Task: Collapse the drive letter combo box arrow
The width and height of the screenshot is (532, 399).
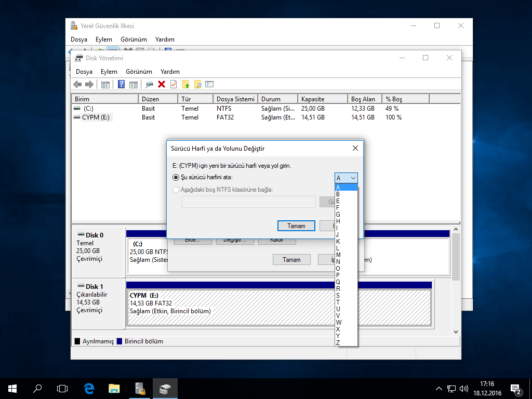Action: click(353, 178)
